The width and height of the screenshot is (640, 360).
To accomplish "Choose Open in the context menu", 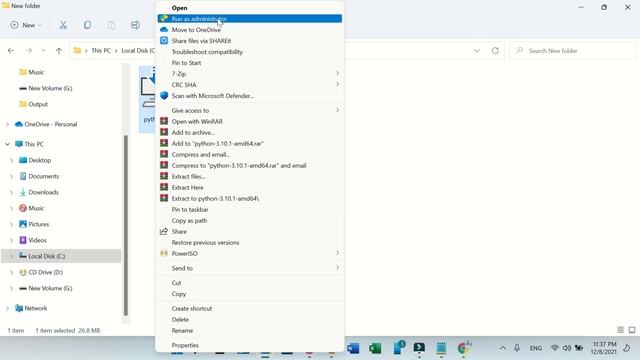I will 250,8.
